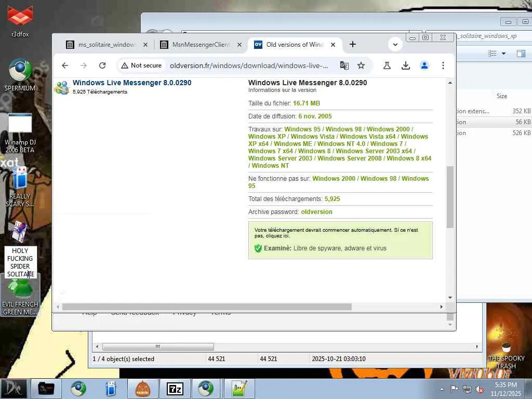Go back in browser history
The image size is (532, 399).
click(x=65, y=65)
